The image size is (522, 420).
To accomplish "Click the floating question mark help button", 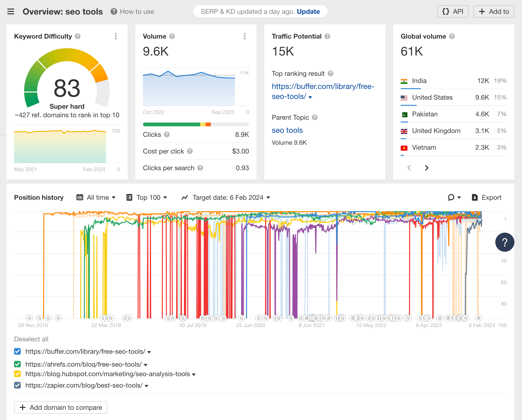I will 505,242.
